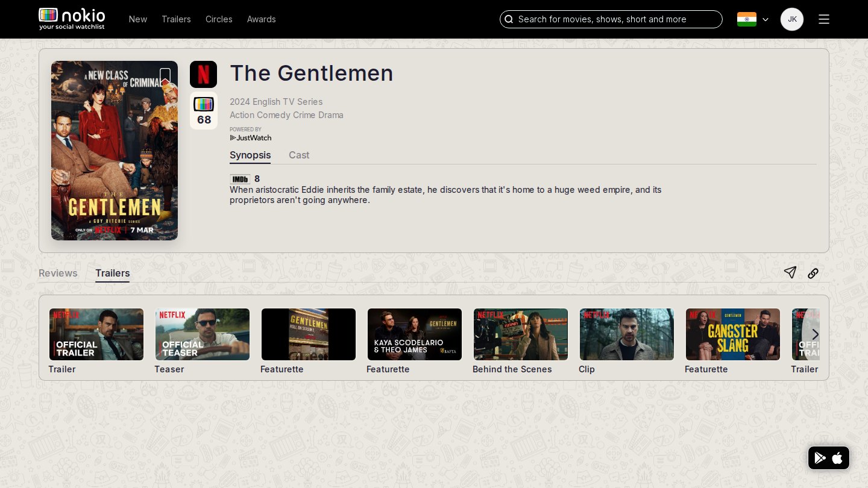Switch to the Cast tab
868x488 pixels.
299,155
